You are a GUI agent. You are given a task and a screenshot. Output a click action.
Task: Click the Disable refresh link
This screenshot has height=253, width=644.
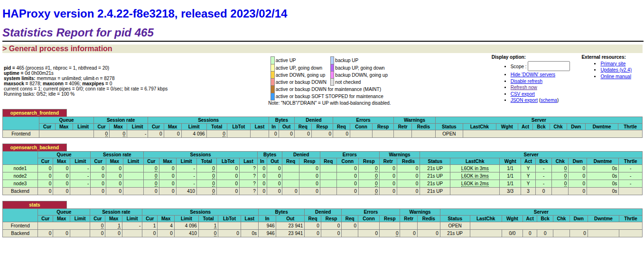coord(526,81)
